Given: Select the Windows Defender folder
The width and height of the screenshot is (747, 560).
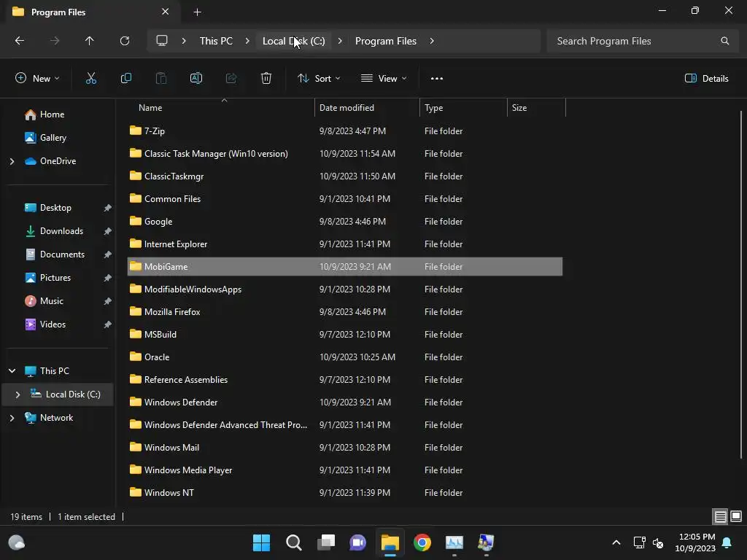Looking at the screenshot, I should click(x=345, y=402).
